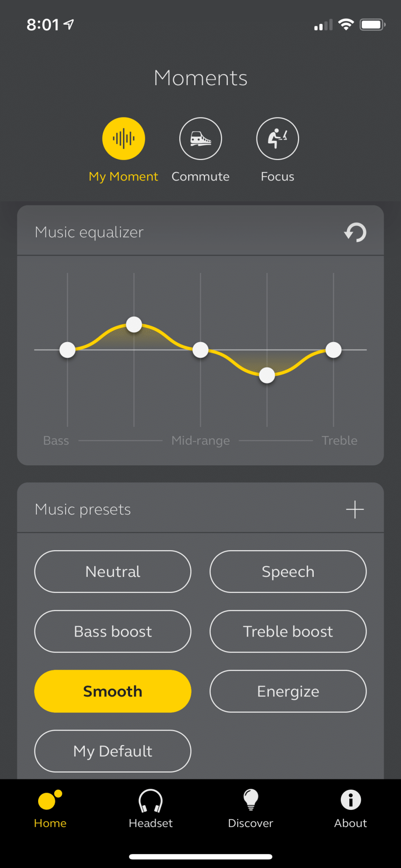Open the About info tab
The width and height of the screenshot is (401, 868).
click(x=351, y=800)
